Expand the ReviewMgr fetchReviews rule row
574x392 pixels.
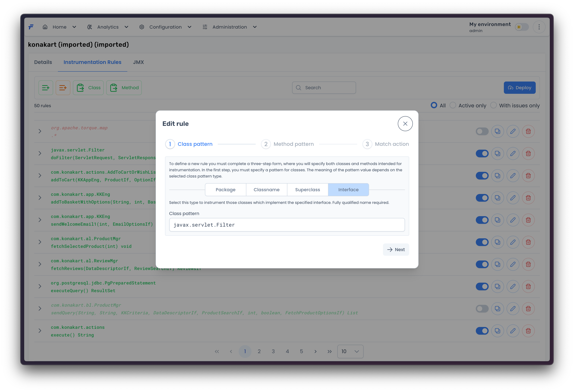pos(40,264)
